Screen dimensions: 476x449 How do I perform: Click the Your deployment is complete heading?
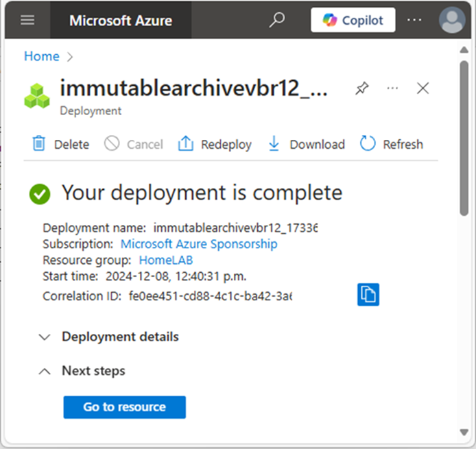tap(202, 193)
